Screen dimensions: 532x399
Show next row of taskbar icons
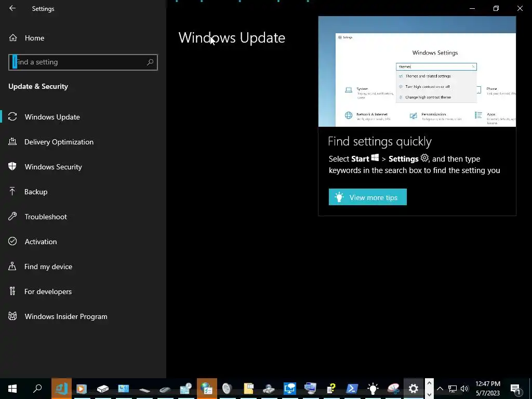pos(429,394)
